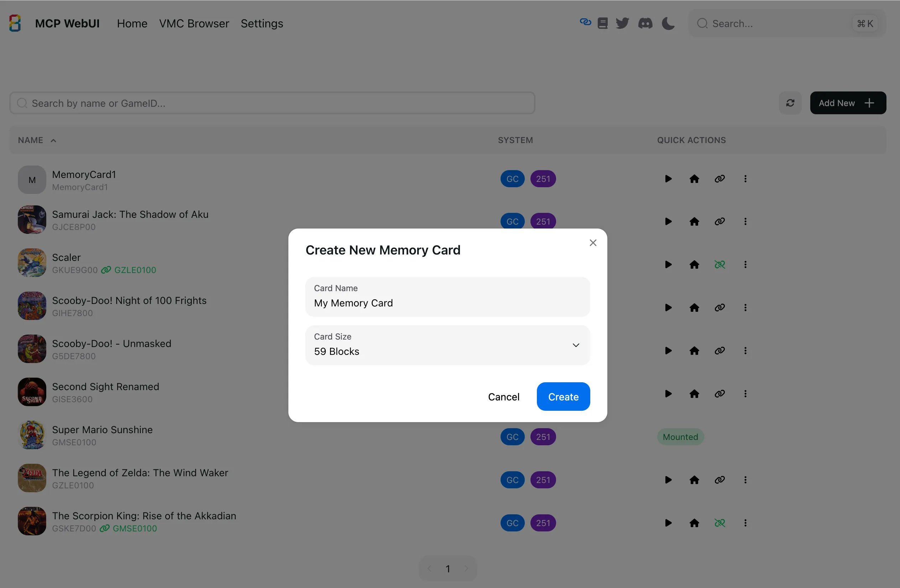Viewport: 900px width, 588px height.
Task: Open Settings page
Action: (x=262, y=23)
